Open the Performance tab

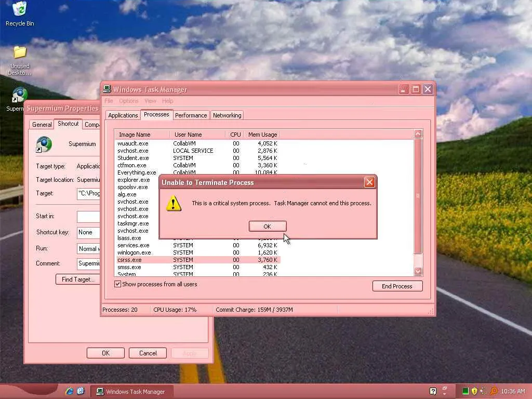click(191, 115)
